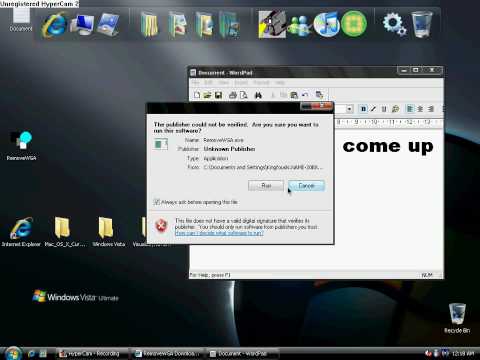Click yellow-black application icon in top dock

[272, 24]
